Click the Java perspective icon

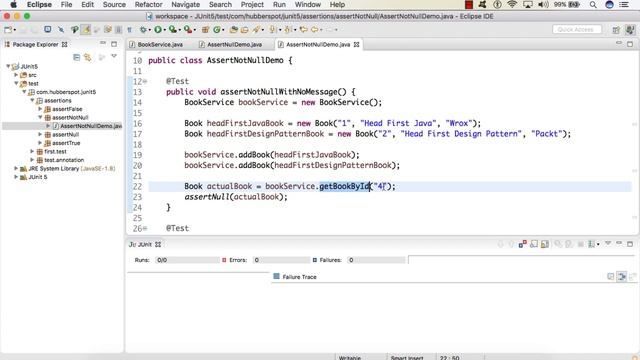630,29
